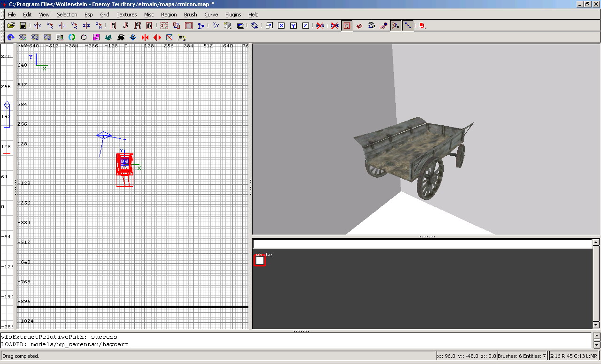
Task: Toggle the cubic clip camera view icon
Action: (x=240, y=25)
